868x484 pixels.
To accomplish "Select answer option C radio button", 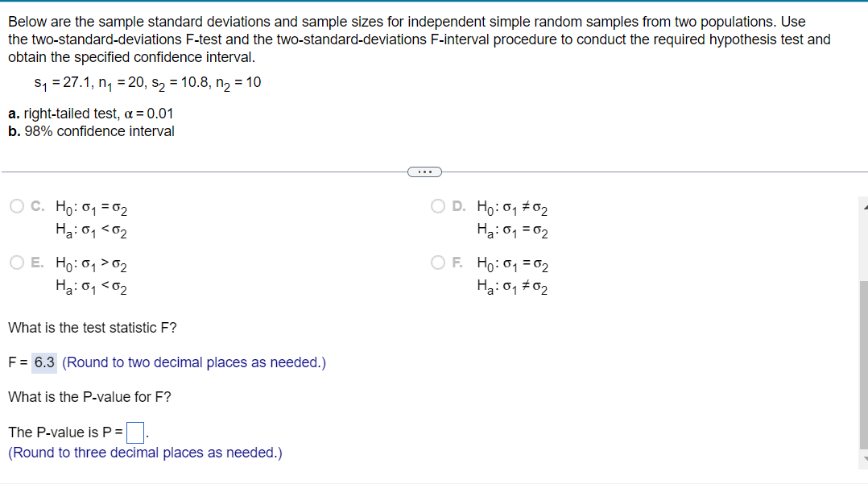I will pyautogui.click(x=16, y=205).
